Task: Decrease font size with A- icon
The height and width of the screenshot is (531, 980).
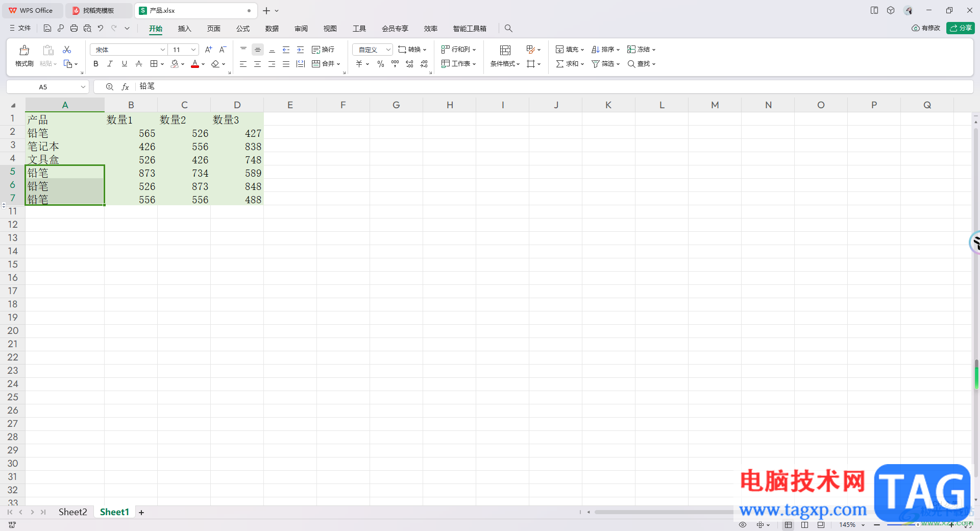Action: (223, 50)
